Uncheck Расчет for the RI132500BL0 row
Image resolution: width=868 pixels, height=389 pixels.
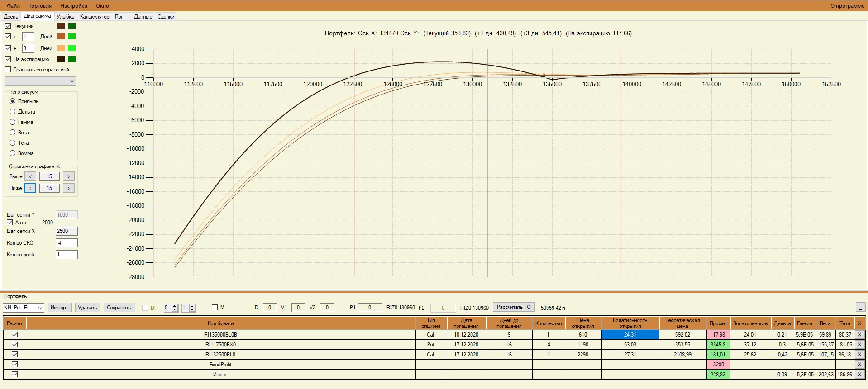tap(14, 355)
